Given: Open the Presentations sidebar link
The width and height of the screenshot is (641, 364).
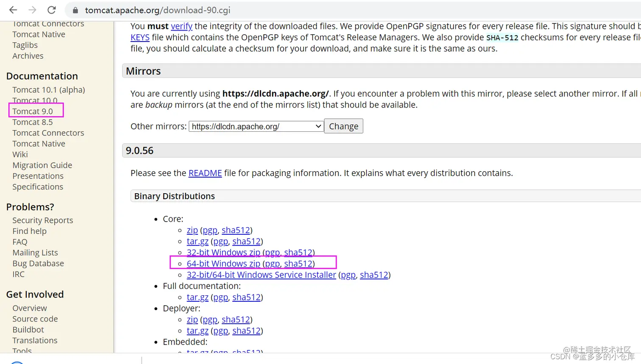Looking at the screenshot, I should click(x=38, y=176).
